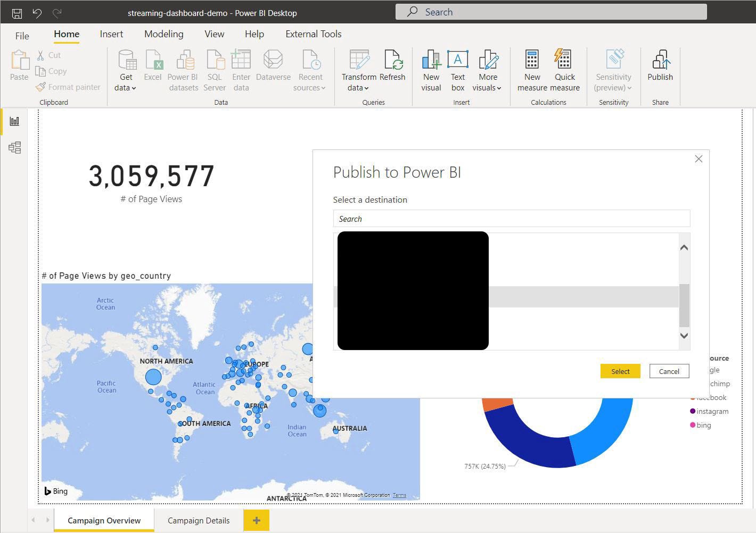
Task: Open Data view in left sidebar
Action: coord(14,147)
